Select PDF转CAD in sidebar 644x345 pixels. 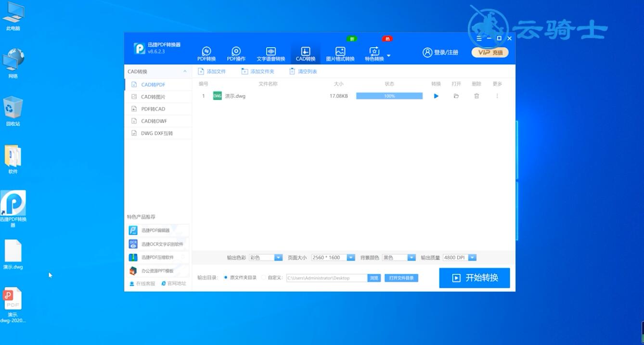158,109
